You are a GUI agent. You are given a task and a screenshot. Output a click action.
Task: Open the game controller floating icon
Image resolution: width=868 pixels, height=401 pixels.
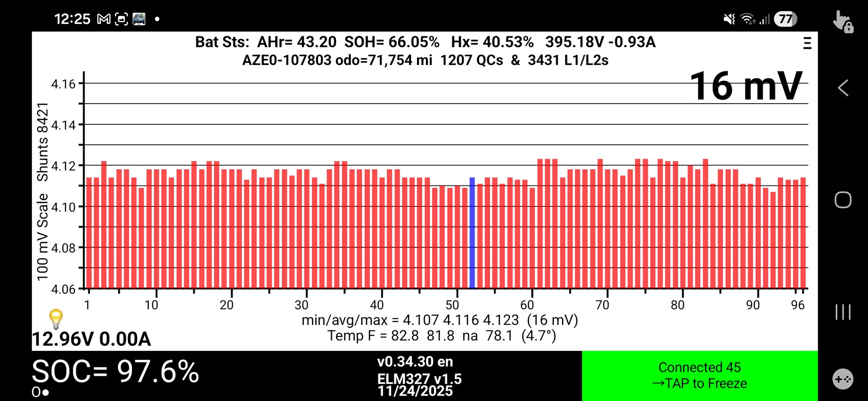[x=843, y=379]
